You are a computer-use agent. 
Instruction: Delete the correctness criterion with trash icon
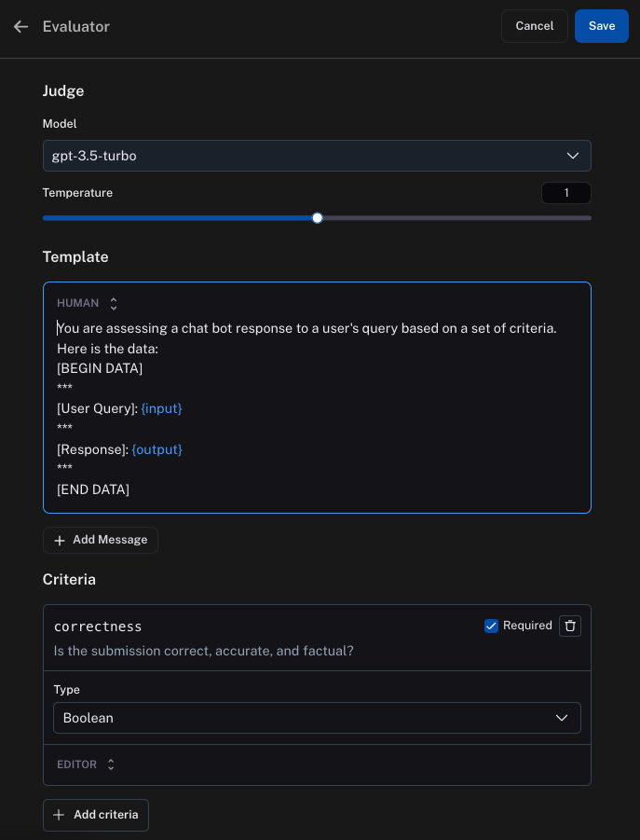point(570,626)
